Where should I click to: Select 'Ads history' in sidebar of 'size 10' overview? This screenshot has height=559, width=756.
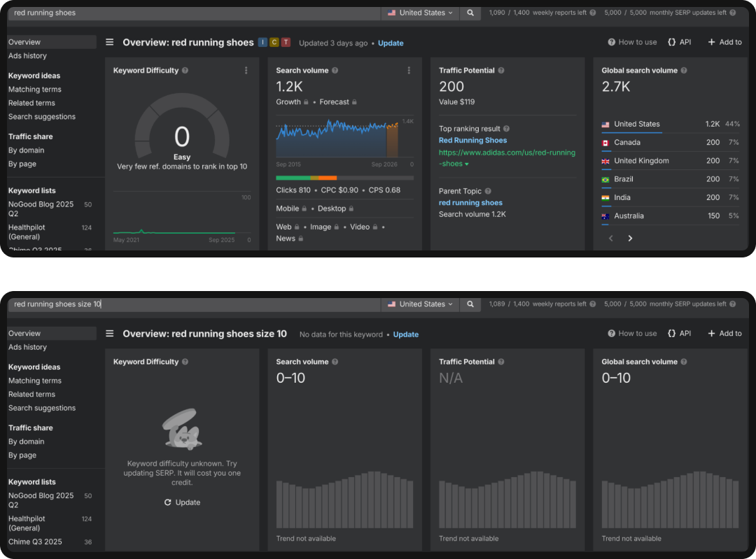[27, 347]
